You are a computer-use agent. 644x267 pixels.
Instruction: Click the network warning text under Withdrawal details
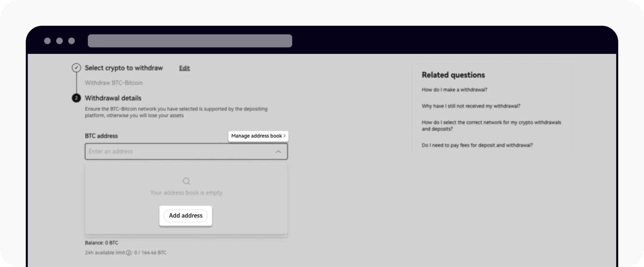pyautogui.click(x=176, y=112)
